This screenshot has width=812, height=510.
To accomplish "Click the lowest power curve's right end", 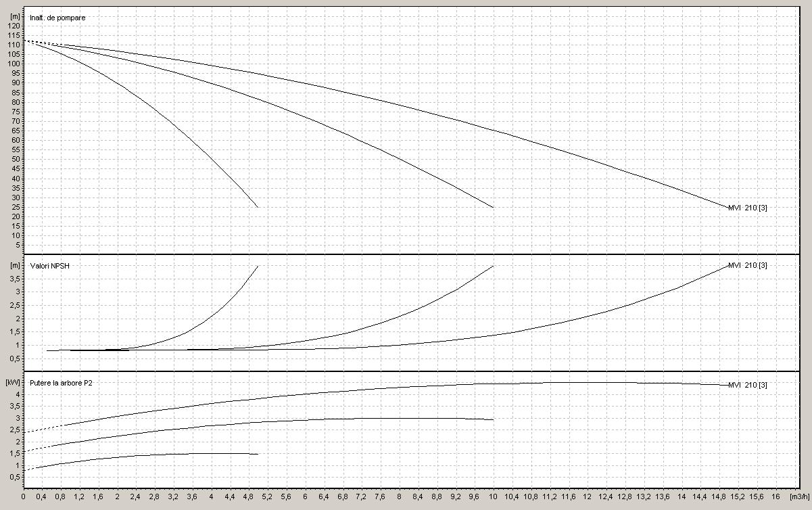I will (258, 454).
